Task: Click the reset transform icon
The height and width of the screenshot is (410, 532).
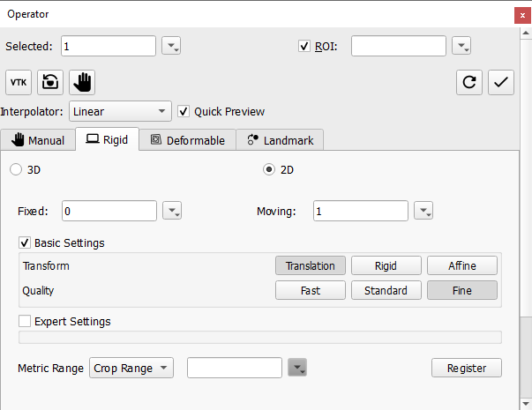Action: 50,82
